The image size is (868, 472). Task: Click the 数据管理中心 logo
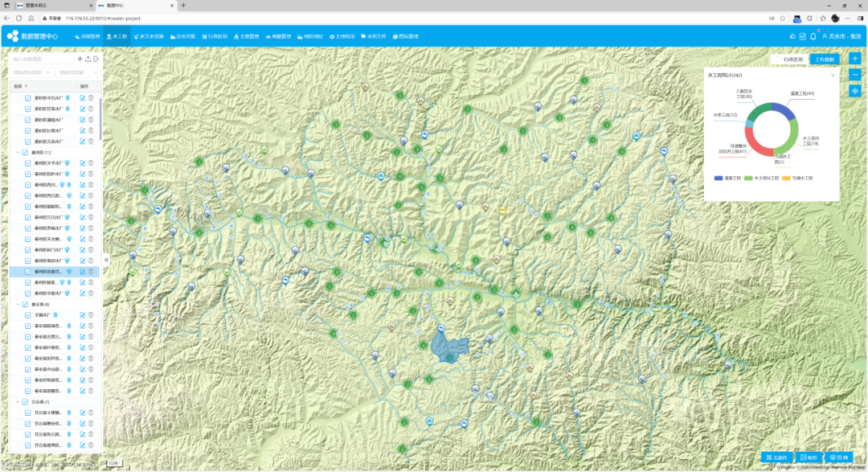coord(33,36)
